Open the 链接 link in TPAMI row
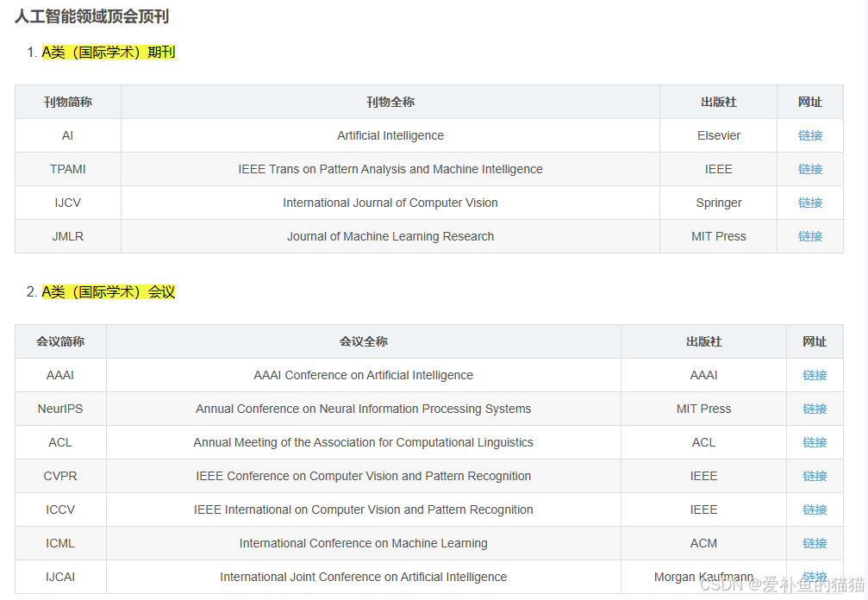 pos(810,169)
